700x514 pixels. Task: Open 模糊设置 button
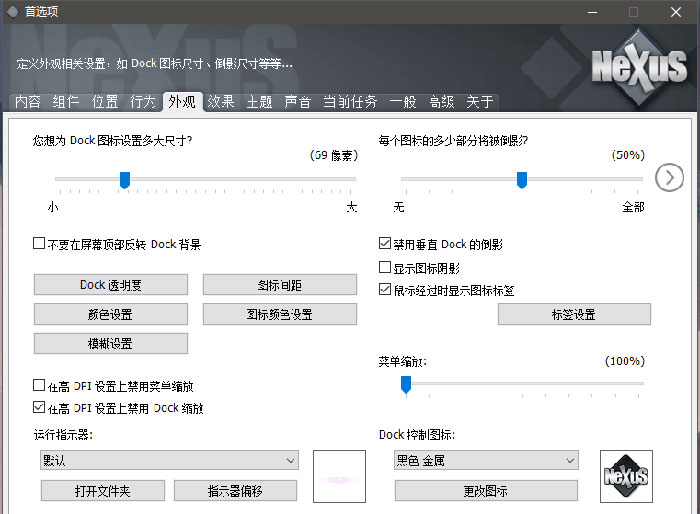111,343
